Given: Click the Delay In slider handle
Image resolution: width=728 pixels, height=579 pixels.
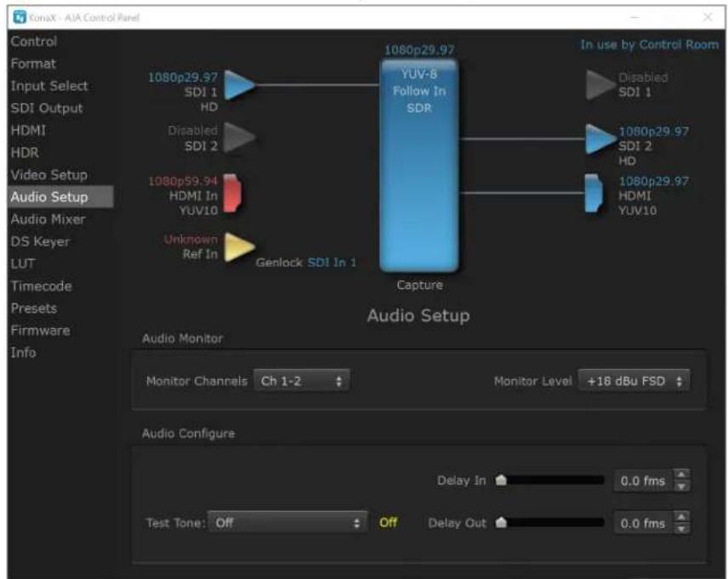Looking at the screenshot, I should point(501,480).
